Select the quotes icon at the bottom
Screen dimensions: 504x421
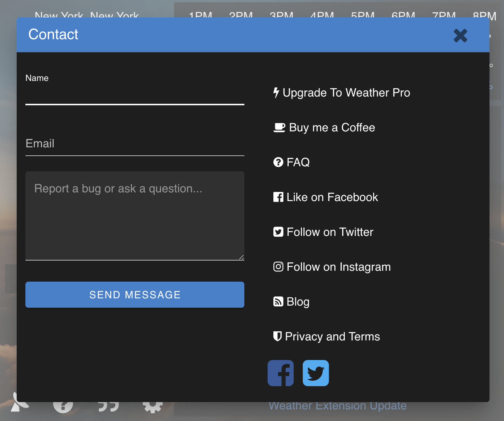coord(108,406)
